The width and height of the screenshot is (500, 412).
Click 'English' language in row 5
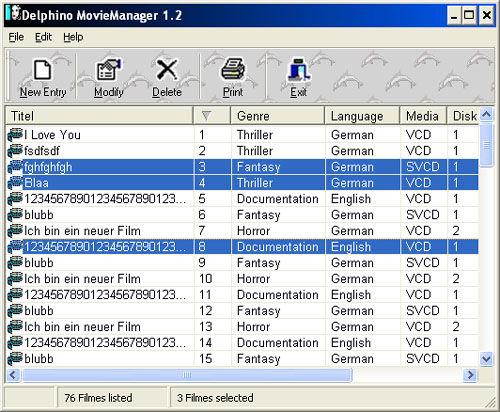351,199
